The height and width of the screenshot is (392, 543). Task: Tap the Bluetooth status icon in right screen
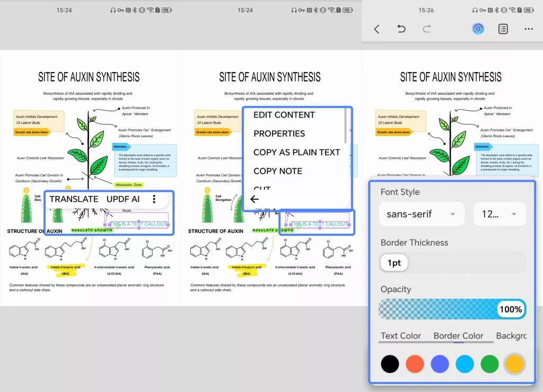tap(496, 10)
